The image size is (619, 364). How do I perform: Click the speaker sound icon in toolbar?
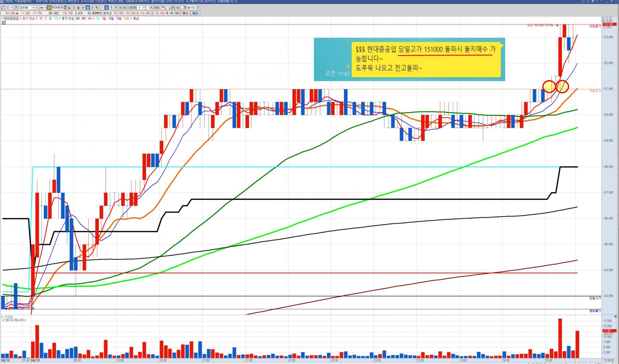coord(42,8)
